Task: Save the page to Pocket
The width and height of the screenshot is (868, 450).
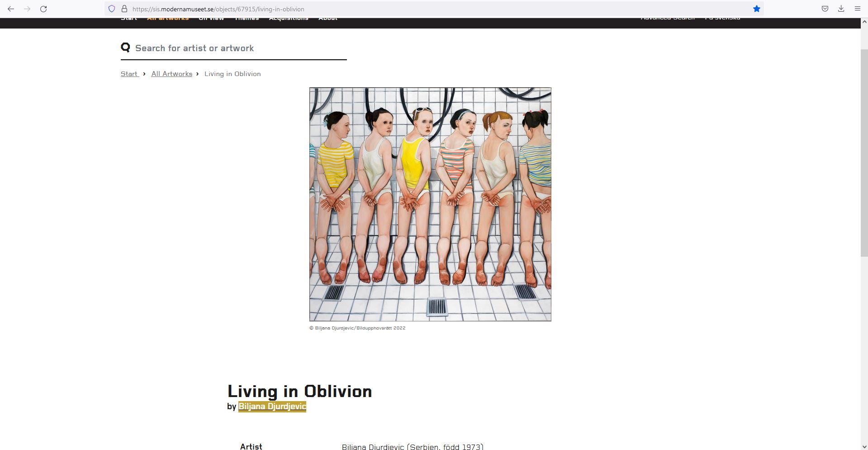Action: (x=825, y=9)
